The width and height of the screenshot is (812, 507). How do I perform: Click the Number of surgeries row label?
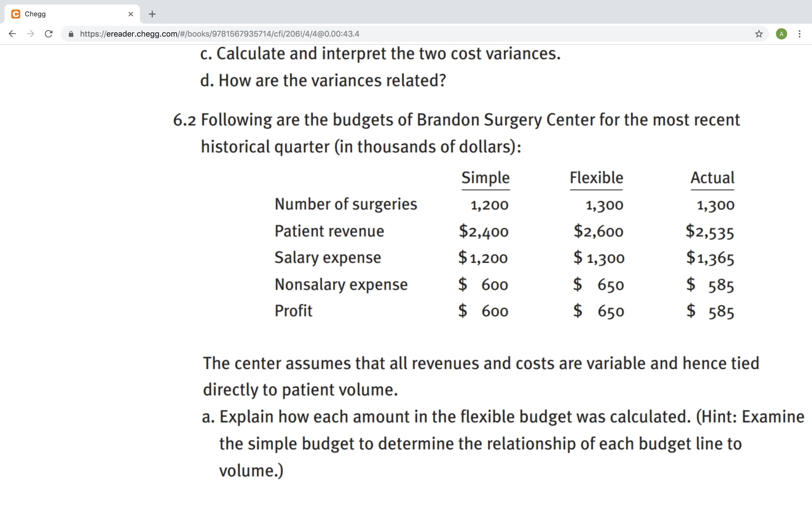click(346, 204)
